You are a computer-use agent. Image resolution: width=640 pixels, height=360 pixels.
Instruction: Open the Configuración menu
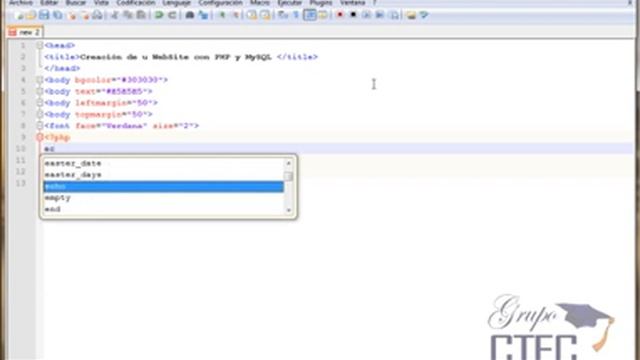pyautogui.click(x=220, y=2)
